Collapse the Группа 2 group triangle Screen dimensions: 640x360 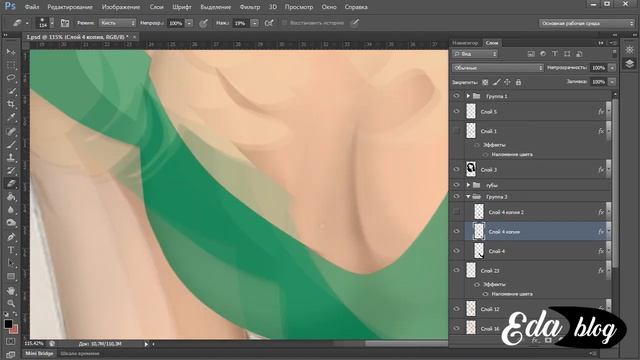click(x=468, y=197)
